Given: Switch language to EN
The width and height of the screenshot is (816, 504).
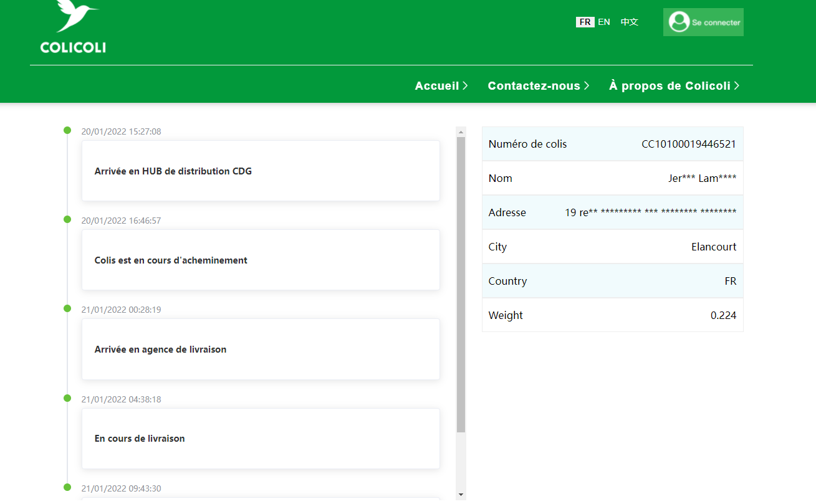Looking at the screenshot, I should click(603, 22).
